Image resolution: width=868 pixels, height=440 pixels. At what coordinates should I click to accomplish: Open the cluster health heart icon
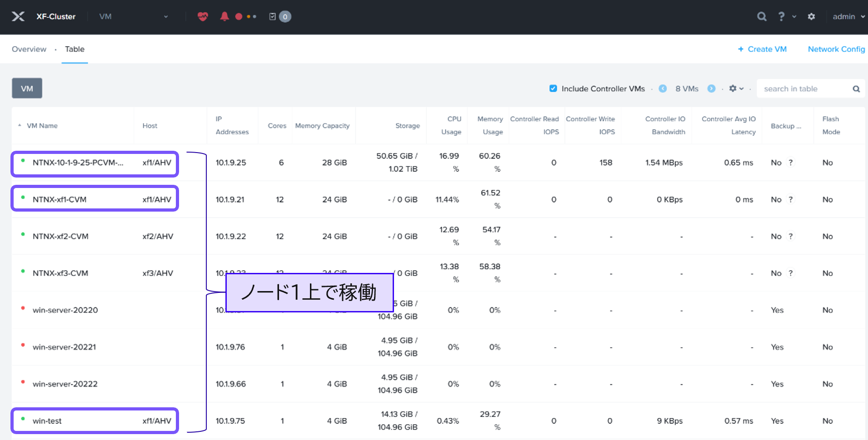pyautogui.click(x=203, y=17)
